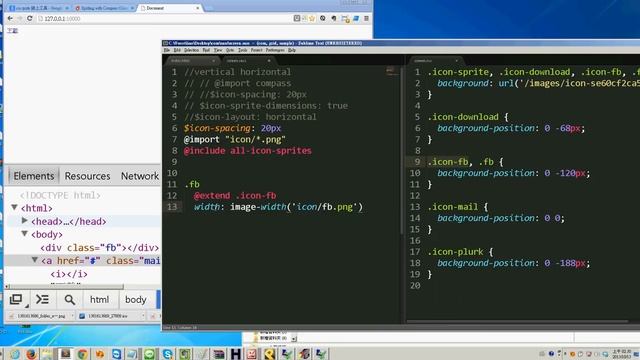
Task: Open the H icon app in the taskbar
Action: [236, 354]
